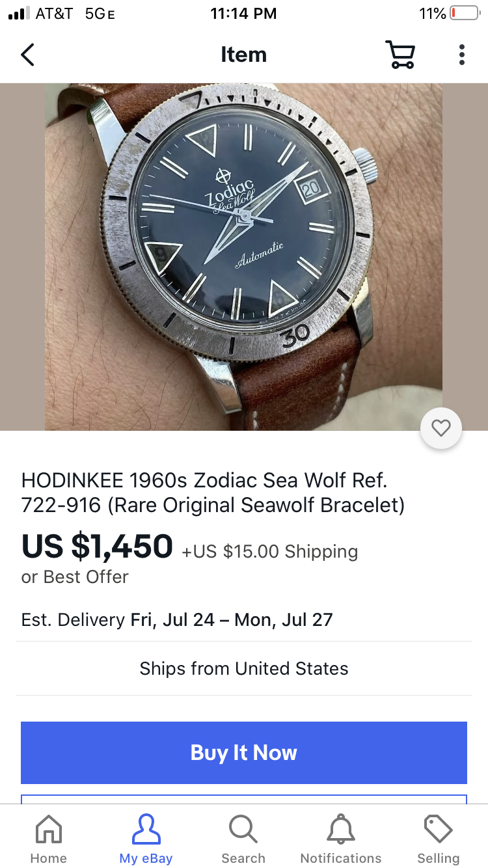Tap the +US $15.00 Shipping text
The height and width of the screenshot is (868, 488).
(269, 552)
